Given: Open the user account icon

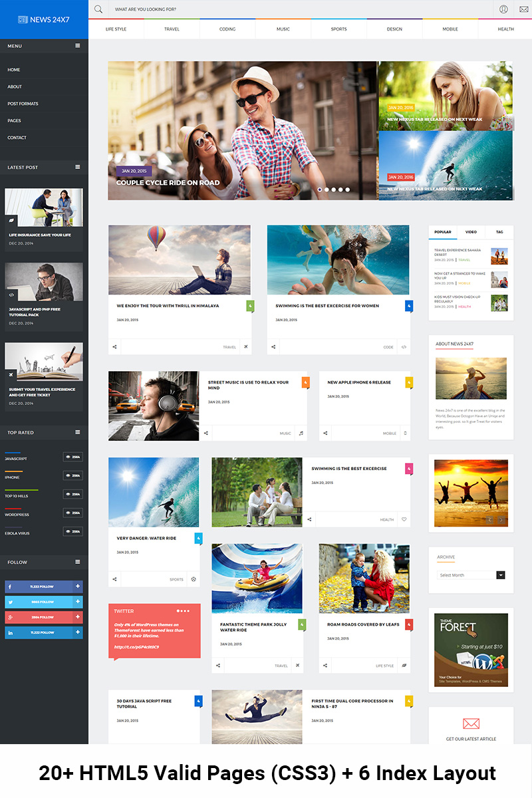Looking at the screenshot, I should point(503,9).
